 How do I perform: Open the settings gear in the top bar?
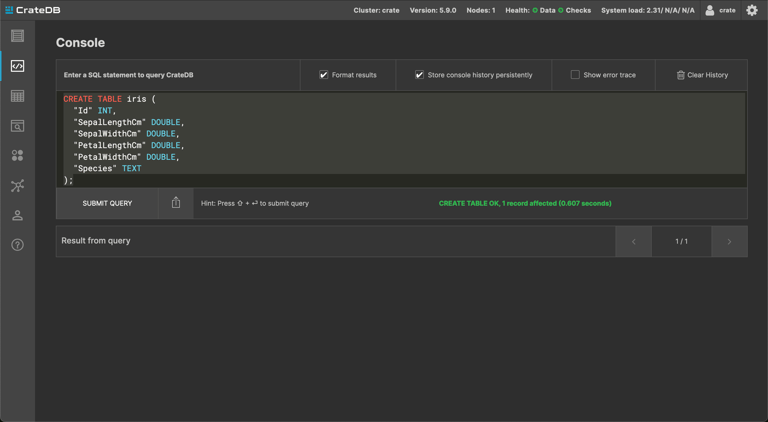pos(752,10)
